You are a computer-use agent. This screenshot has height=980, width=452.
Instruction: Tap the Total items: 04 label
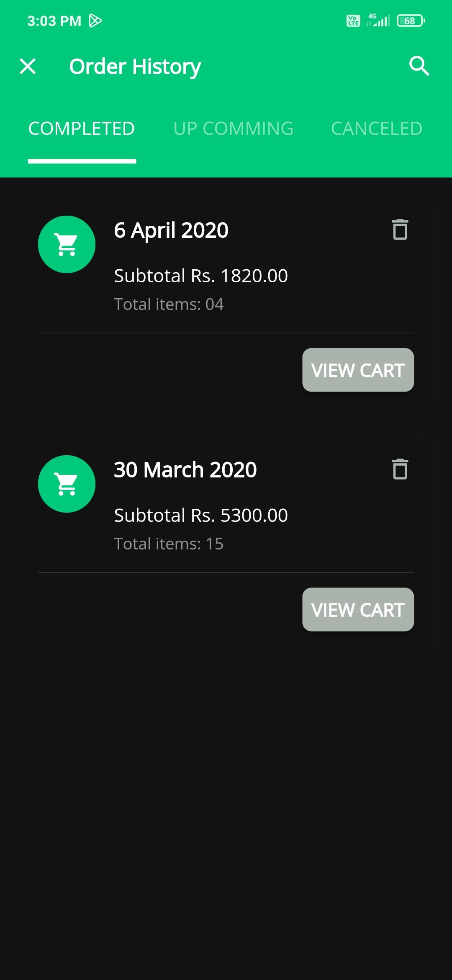[169, 304]
